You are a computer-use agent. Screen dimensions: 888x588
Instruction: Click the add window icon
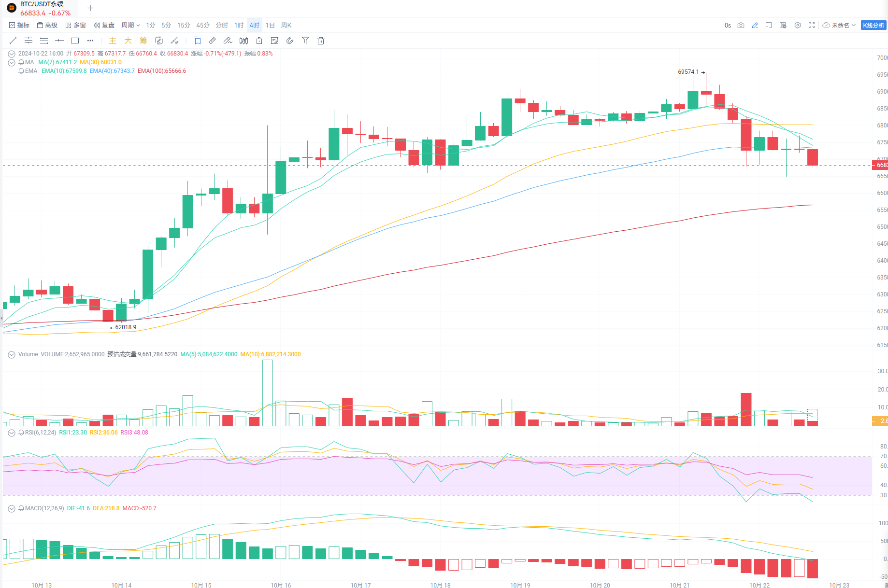(x=769, y=25)
